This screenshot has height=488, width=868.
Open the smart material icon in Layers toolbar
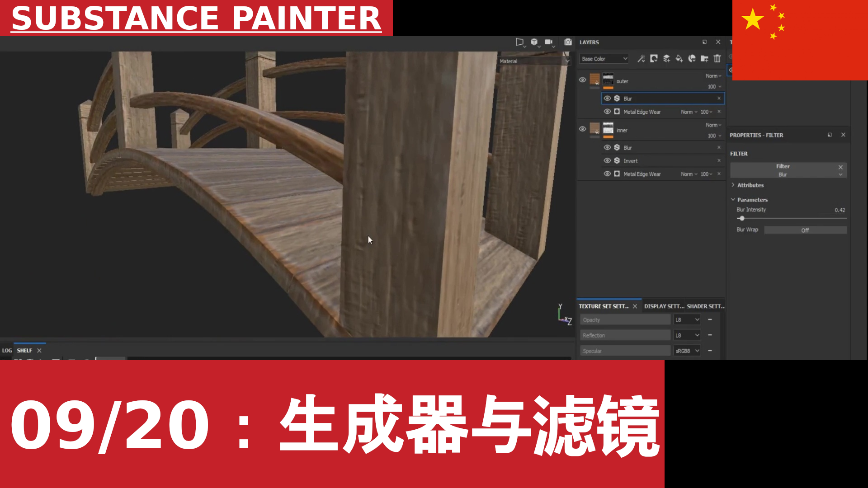[x=692, y=59]
